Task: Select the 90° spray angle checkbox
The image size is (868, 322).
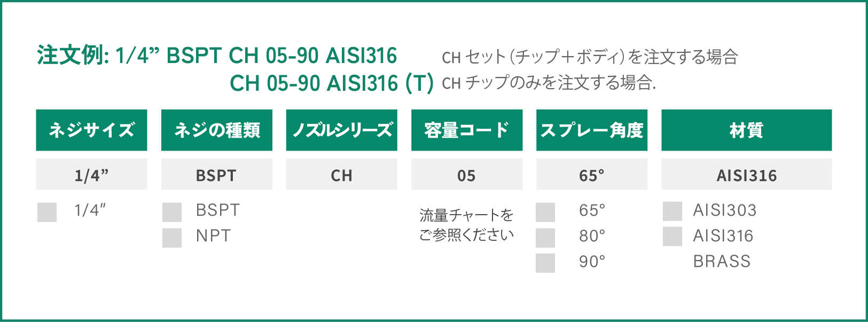Action: (x=545, y=263)
